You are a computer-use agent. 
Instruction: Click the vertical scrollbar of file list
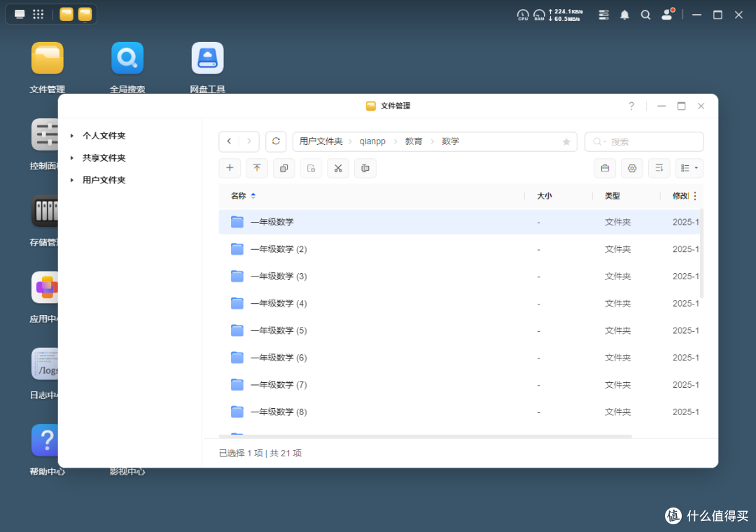[701, 253]
